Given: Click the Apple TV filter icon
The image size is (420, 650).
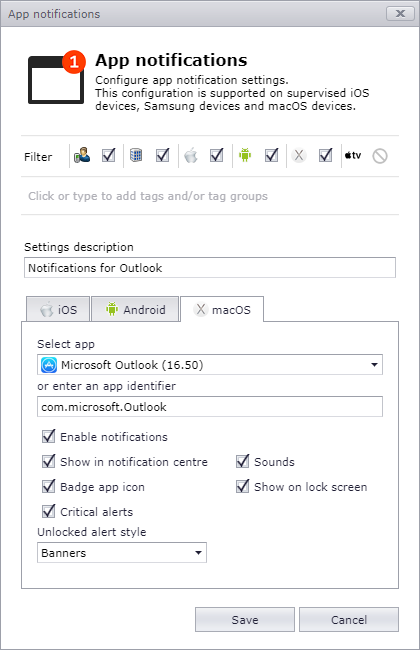Looking at the screenshot, I should (353, 155).
